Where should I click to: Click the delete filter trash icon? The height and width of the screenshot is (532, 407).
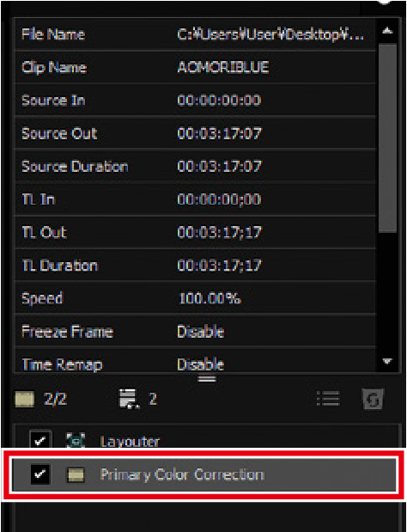[x=372, y=399]
